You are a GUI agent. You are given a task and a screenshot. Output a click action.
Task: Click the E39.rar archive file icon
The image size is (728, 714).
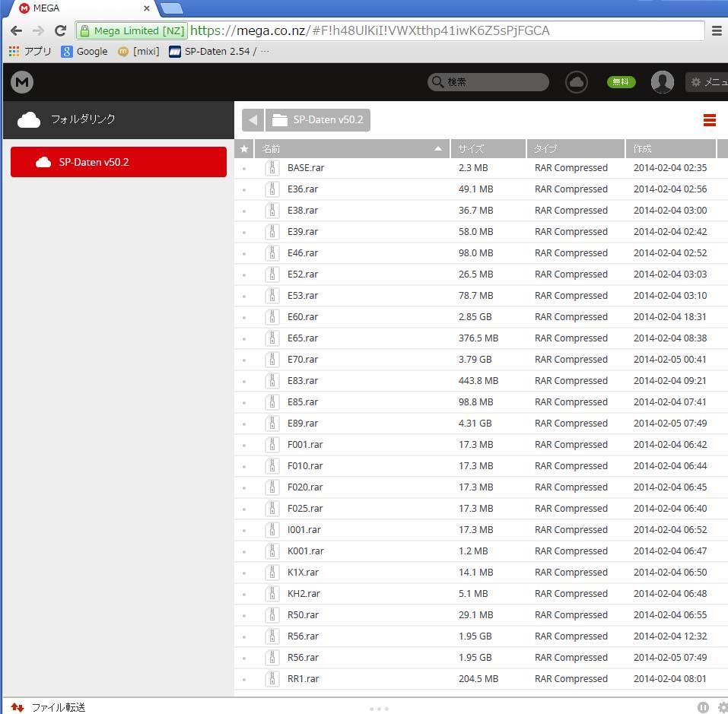(x=272, y=232)
